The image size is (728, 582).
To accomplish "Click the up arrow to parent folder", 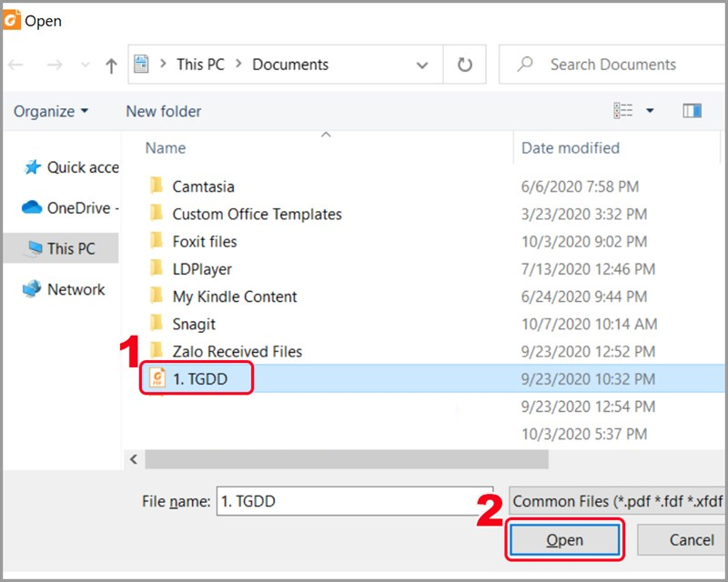I will tap(111, 65).
